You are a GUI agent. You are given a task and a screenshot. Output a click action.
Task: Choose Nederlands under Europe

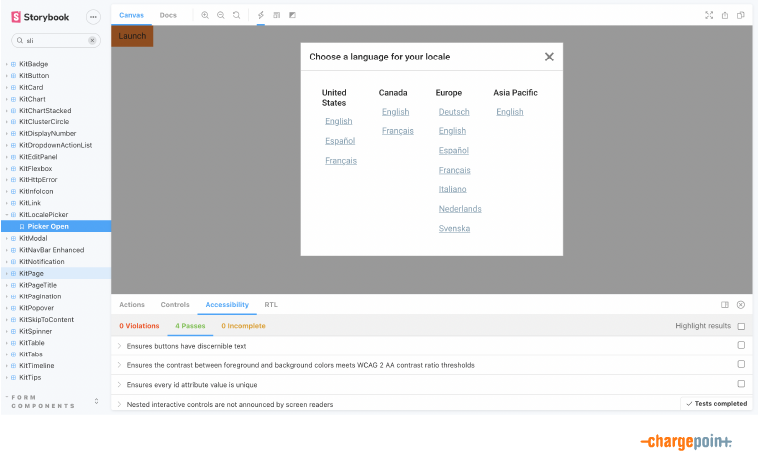coord(460,209)
